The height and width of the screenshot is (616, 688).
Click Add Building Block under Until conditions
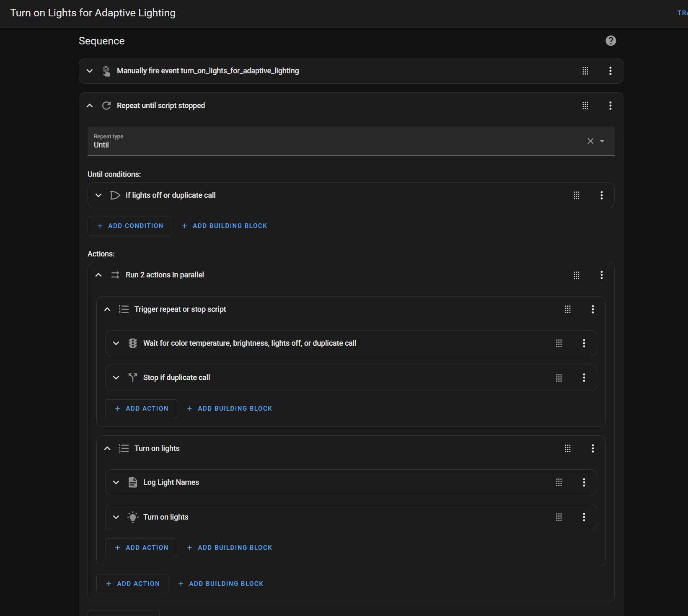coord(225,226)
